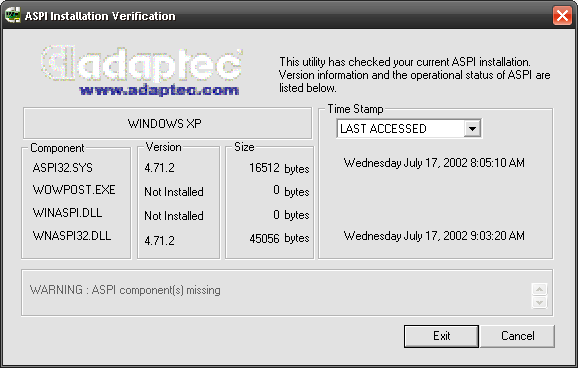Click the Time Stamp group label

click(355, 109)
